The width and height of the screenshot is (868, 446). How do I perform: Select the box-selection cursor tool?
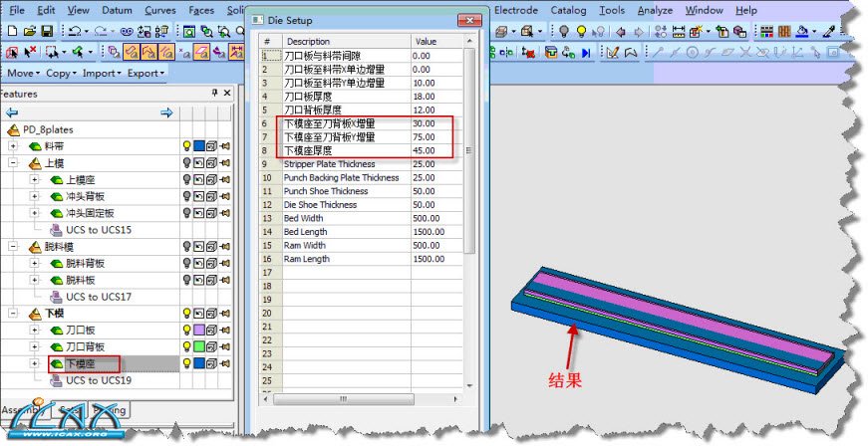52,53
